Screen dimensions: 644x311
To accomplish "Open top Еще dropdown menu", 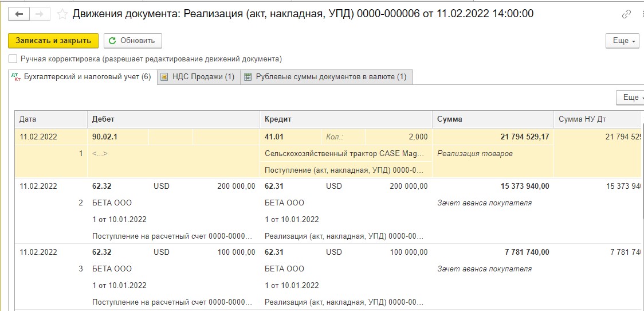I will pos(622,41).
